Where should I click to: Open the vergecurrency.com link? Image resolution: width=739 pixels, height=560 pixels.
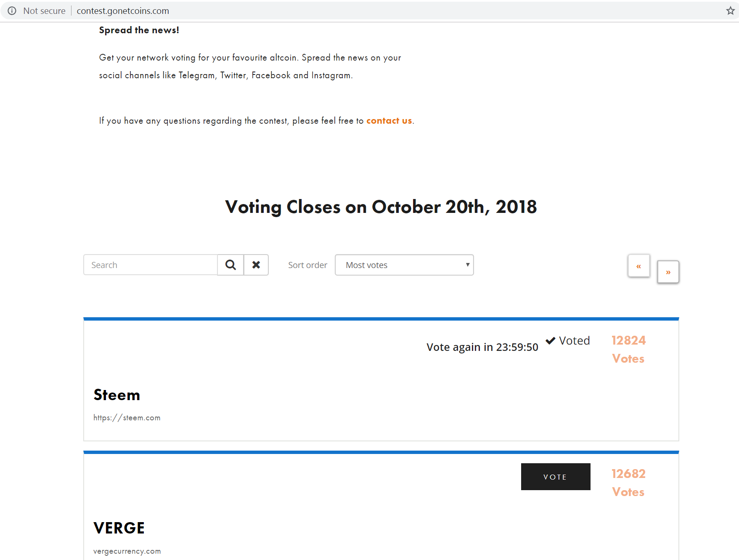(x=127, y=551)
